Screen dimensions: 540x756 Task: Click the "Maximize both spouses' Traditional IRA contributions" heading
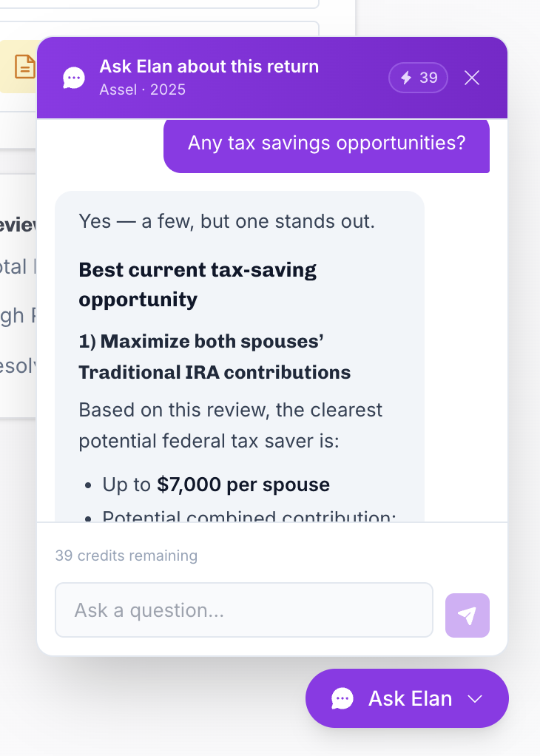(x=215, y=357)
